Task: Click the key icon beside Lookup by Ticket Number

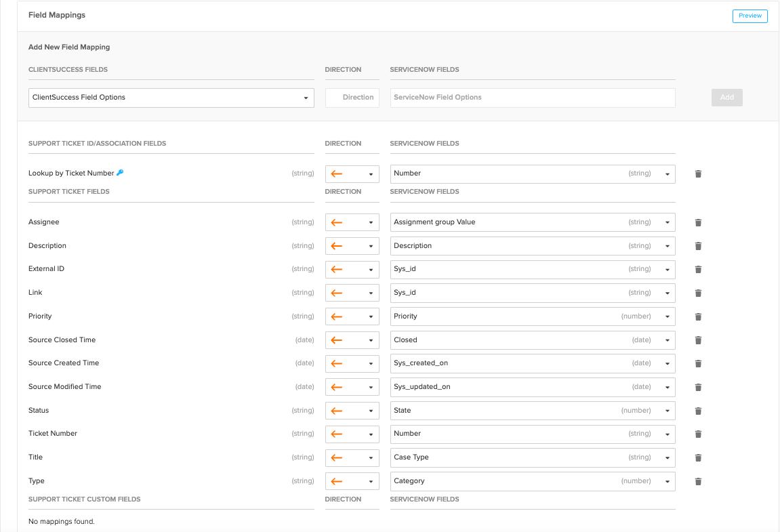Action: 120,173
